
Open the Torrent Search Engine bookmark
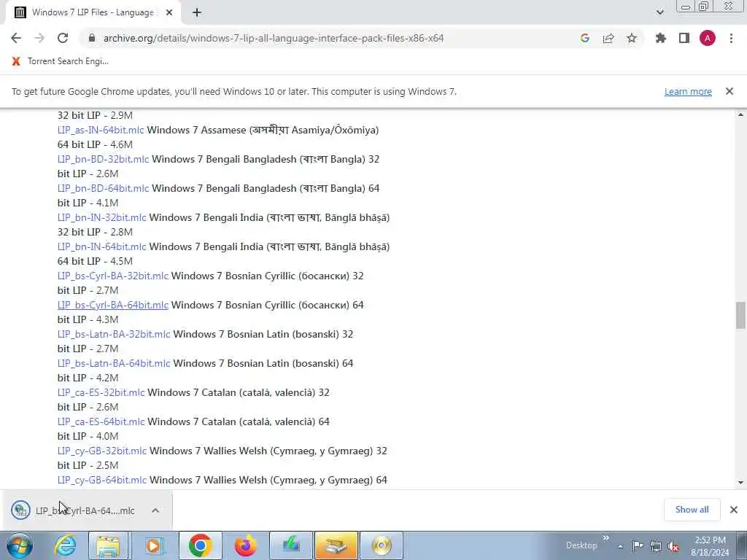(x=61, y=61)
